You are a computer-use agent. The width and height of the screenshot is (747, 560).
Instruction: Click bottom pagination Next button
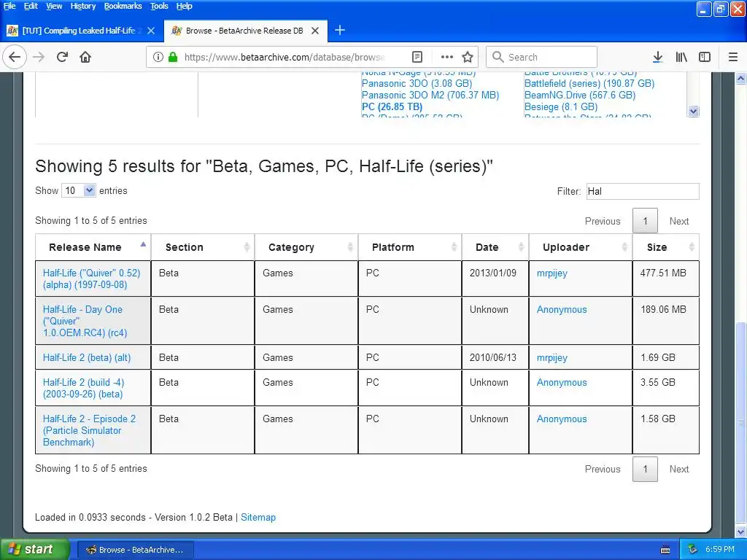click(679, 469)
